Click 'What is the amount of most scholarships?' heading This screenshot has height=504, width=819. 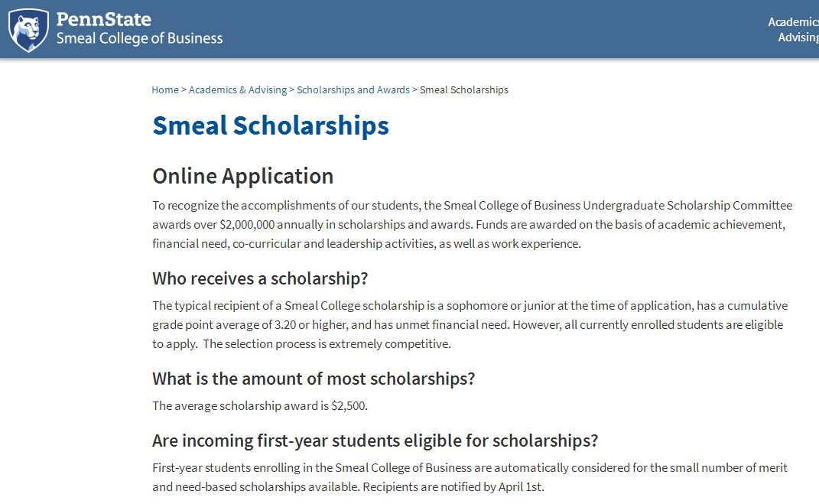(x=314, y=379)
